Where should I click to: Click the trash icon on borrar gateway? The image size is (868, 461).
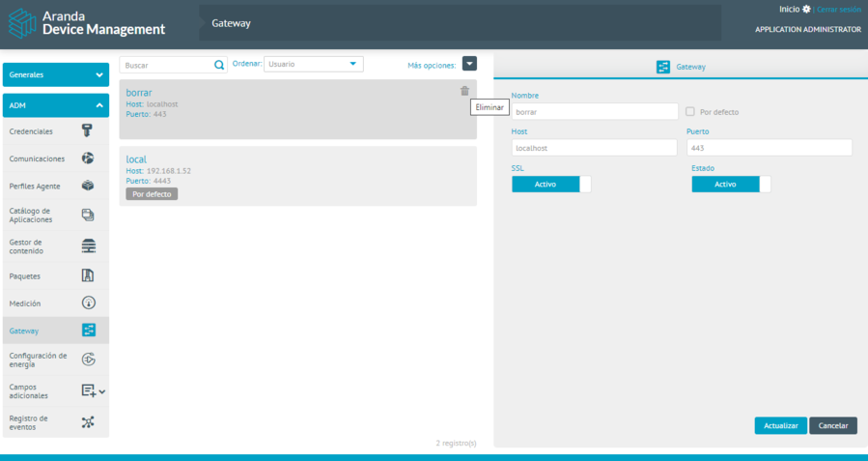pos(464,91)
